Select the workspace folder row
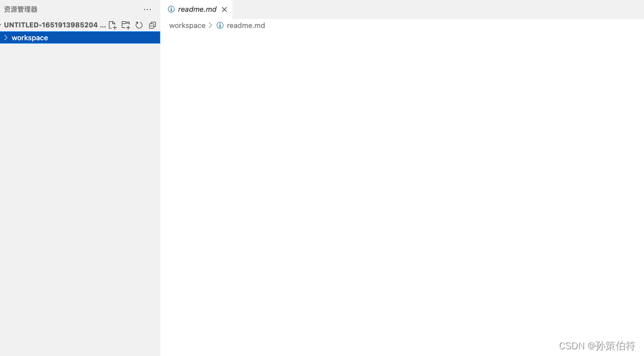Image resolution: width=644 pixels, height=356 pixels. click(80, 37)
